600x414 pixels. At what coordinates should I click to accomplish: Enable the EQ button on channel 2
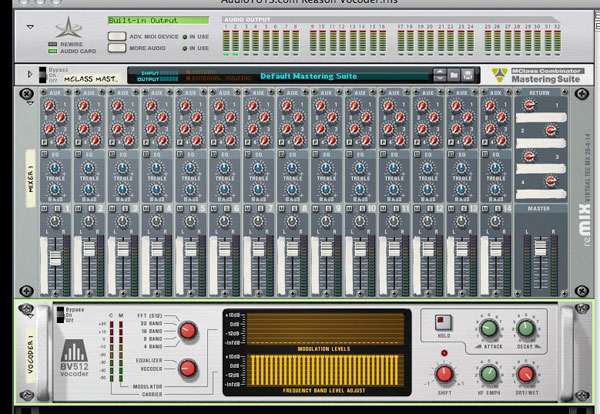[78, 154]
